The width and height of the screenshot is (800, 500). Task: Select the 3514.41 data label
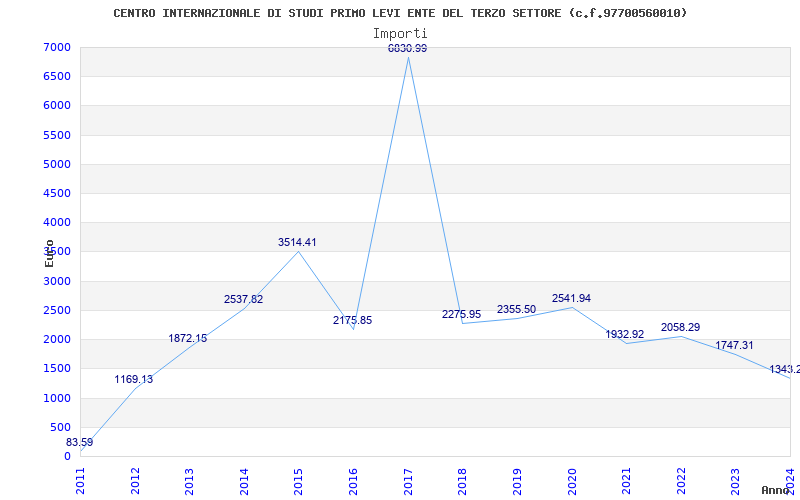[x=297, y=242]
